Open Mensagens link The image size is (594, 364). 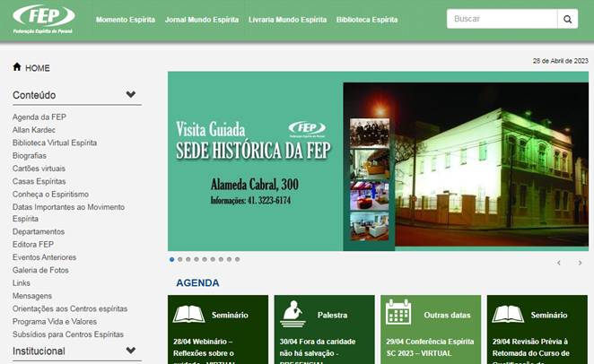[x=32, y=296]
